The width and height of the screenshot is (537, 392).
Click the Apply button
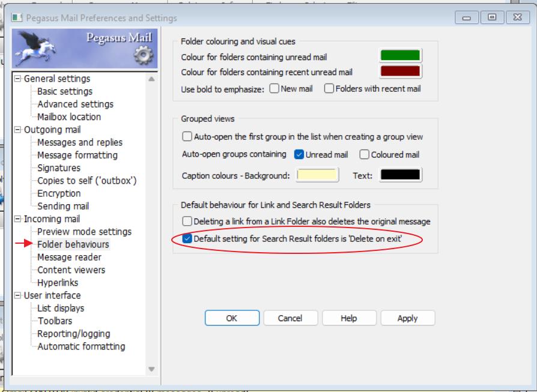tap(407, 319)
